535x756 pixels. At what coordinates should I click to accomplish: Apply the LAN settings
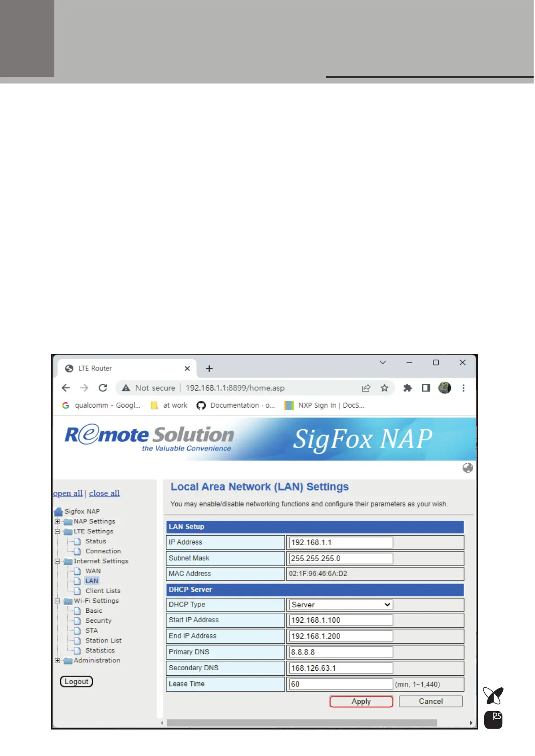click(361, 702)
